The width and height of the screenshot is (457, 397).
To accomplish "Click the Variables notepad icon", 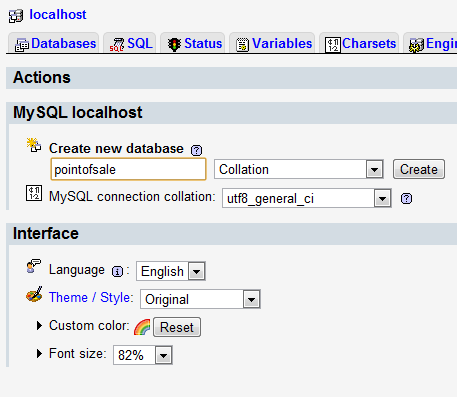I will click(x=242, y=45).
